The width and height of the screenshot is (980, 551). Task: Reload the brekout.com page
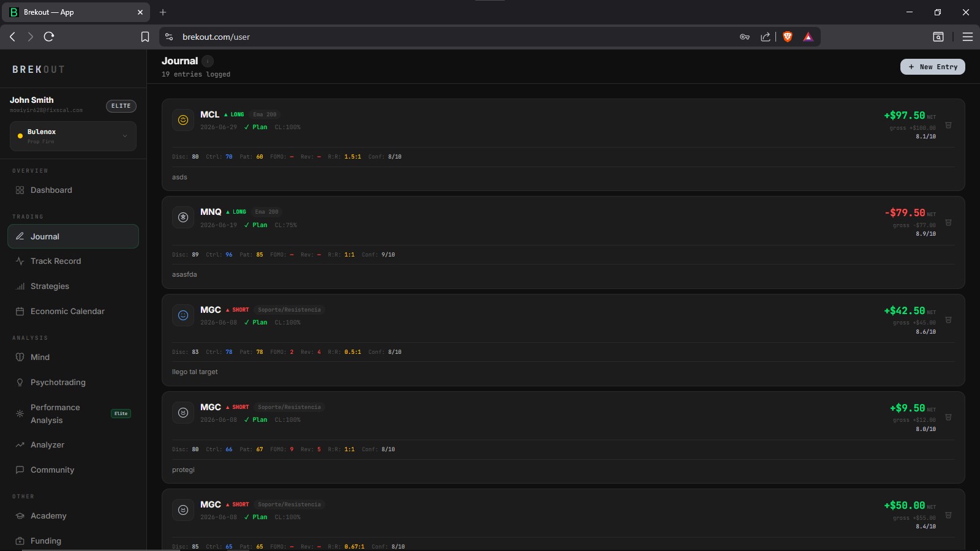click(x=49, y=37)
